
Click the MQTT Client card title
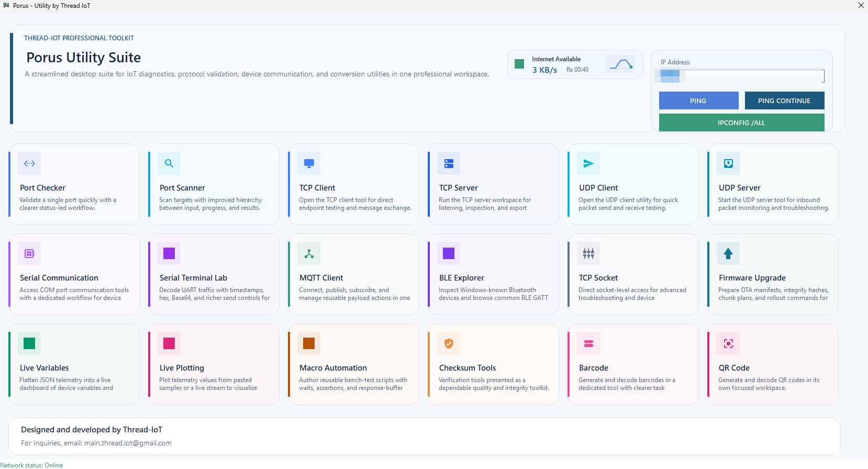321,278
